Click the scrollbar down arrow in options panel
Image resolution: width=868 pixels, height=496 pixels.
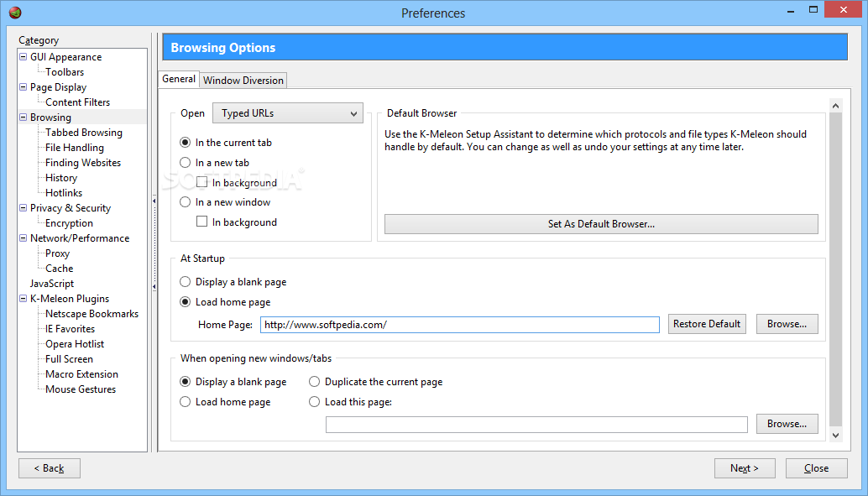pos(835,435)
